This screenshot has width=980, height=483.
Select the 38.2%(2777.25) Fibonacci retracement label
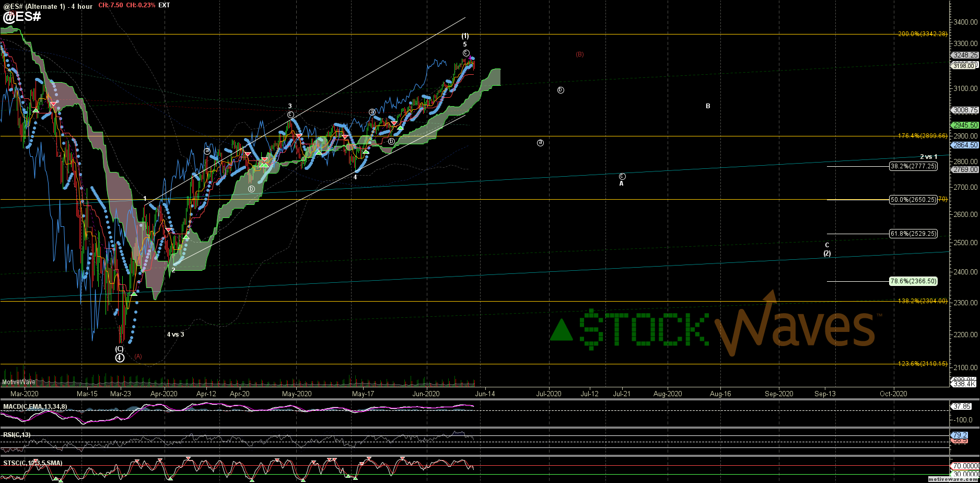click(x=913, y=166)
